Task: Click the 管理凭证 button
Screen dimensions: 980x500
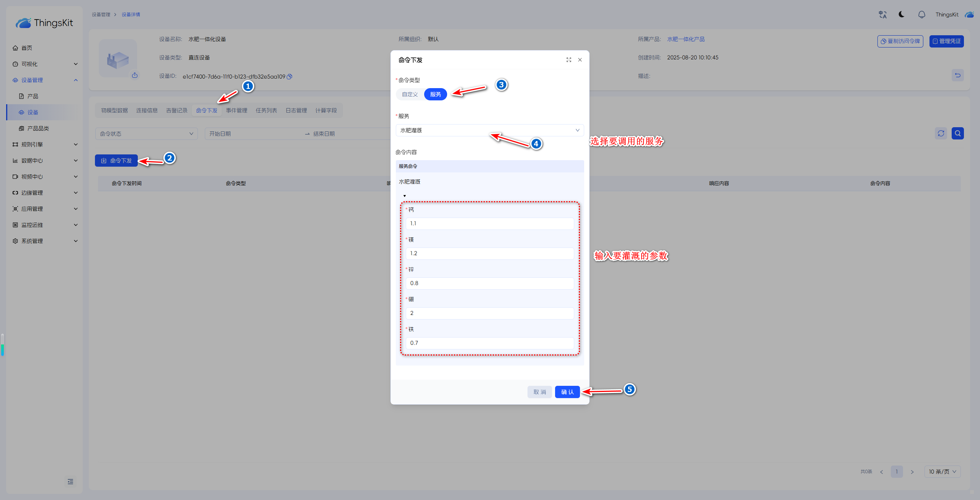Action: click(x=946, y=41)
